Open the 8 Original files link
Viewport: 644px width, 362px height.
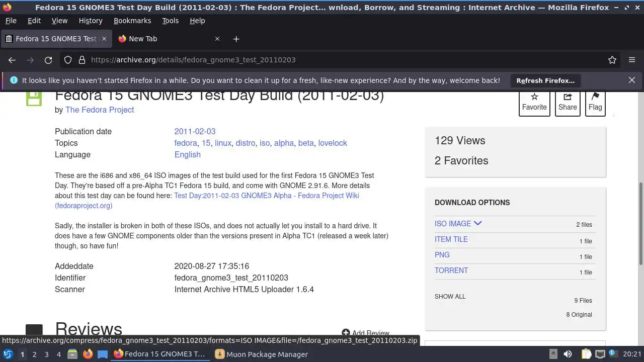pyautogui.click(x=579, y=315)
